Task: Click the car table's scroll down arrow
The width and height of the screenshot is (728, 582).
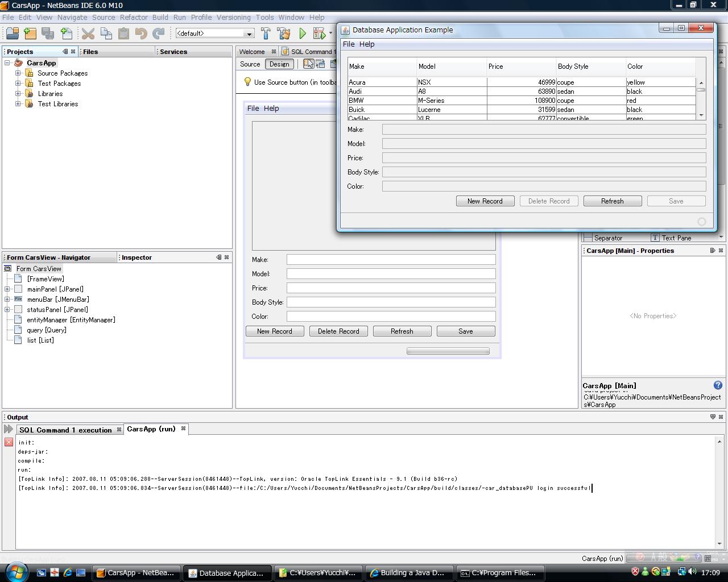Action: click(701, 115)
